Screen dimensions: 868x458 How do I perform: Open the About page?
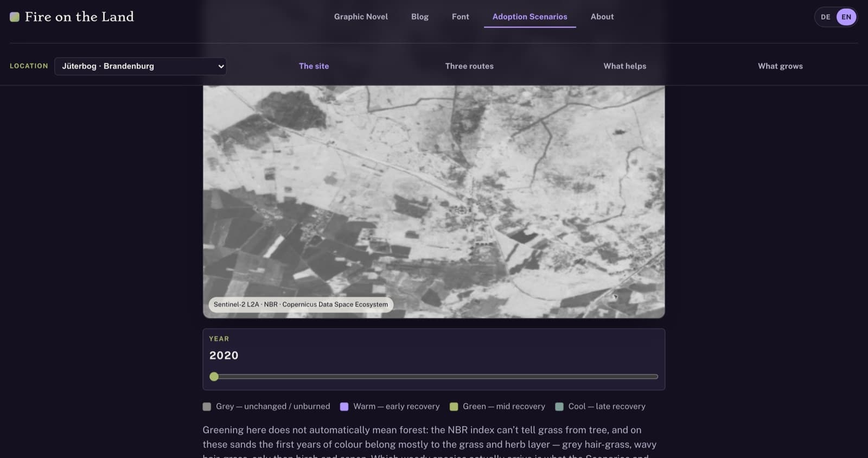click(x=602, y=17)
